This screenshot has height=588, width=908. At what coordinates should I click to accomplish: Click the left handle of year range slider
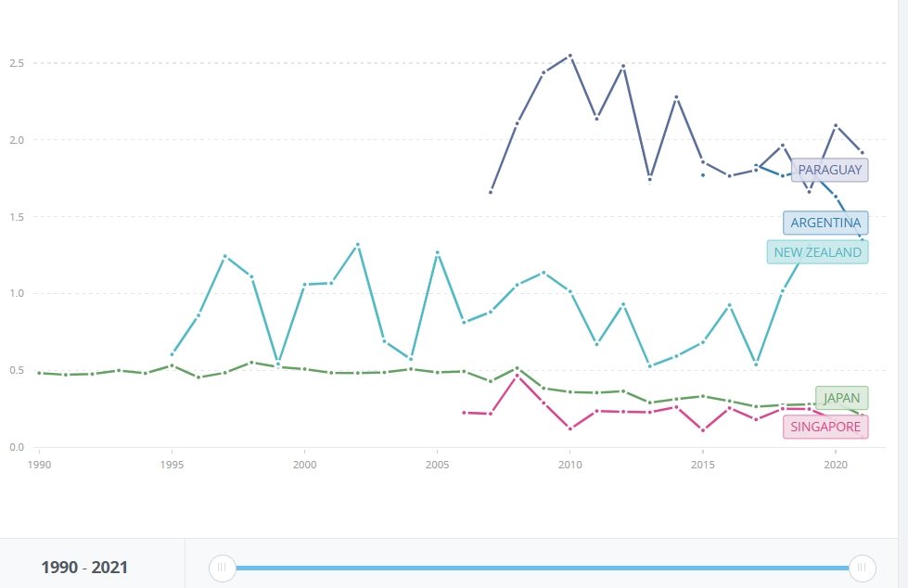coord(222,568)
